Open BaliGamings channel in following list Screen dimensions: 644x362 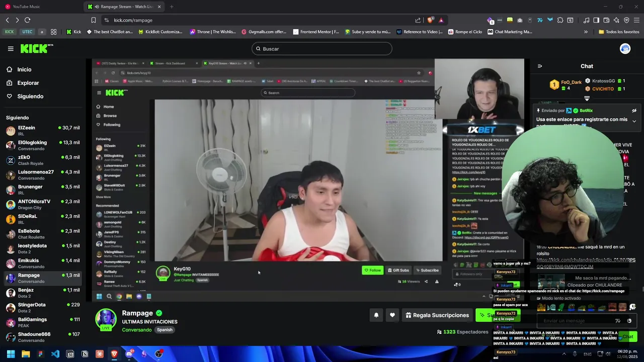tap(43, 322)
